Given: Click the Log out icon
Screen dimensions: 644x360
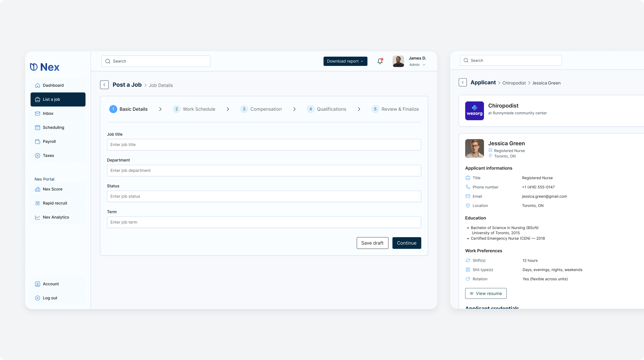Looking at the screenshot, I should (38, 298).
